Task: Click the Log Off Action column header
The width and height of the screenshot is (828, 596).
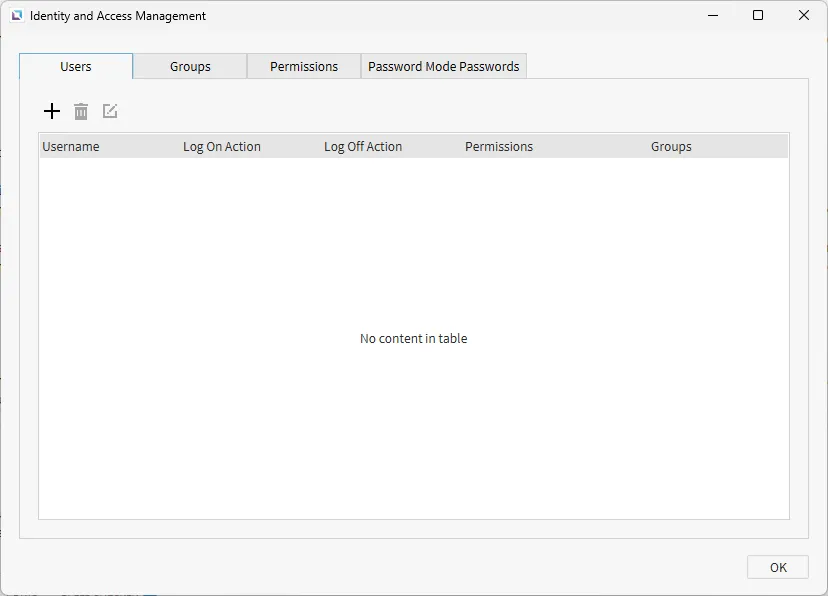Action: coord(363,146)
